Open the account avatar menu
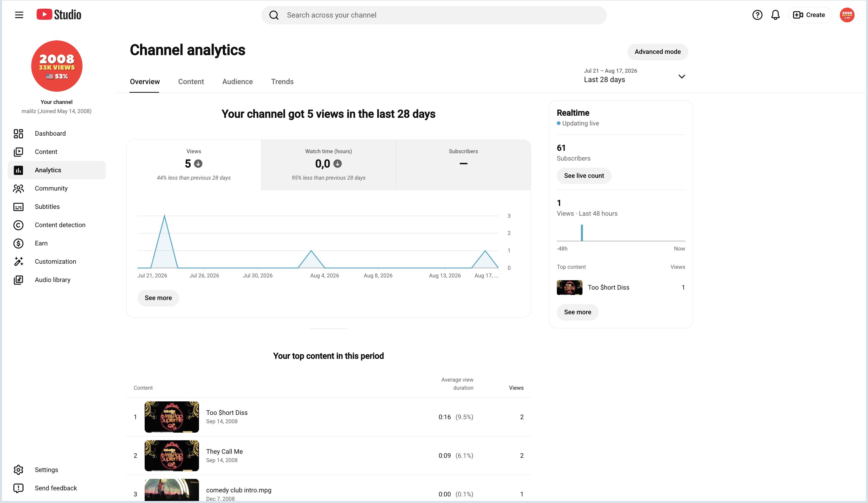The height and width of the screenshot is (503, 868). click(x=847, y=15)
